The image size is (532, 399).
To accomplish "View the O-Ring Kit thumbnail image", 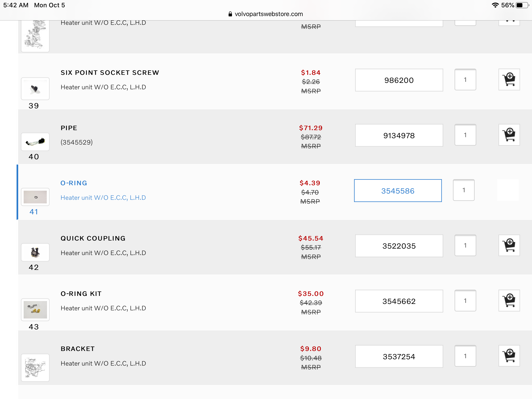I will tap(35, 310).
